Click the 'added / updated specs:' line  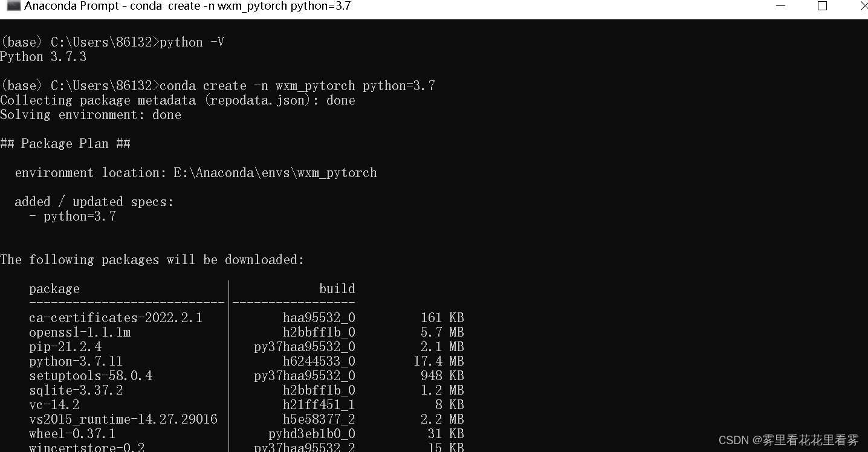click(94, 202)
